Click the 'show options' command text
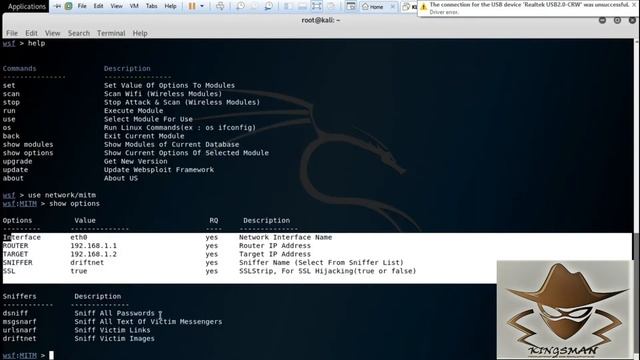This screenshot has height=360, width=640. point(74,204)
